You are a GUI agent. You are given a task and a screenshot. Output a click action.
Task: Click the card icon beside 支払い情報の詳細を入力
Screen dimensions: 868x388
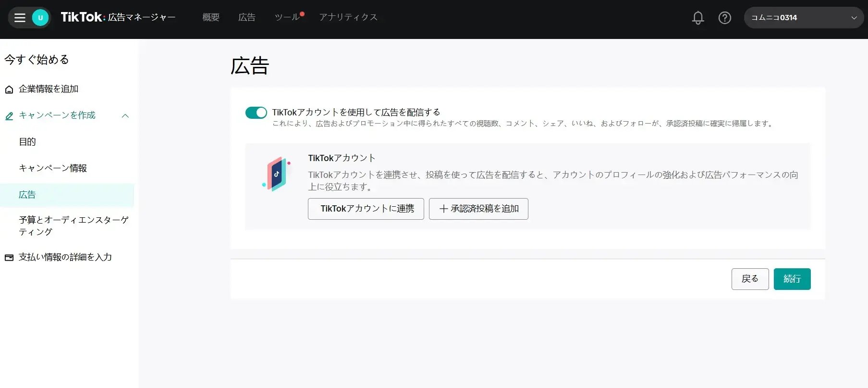(9, 258)
